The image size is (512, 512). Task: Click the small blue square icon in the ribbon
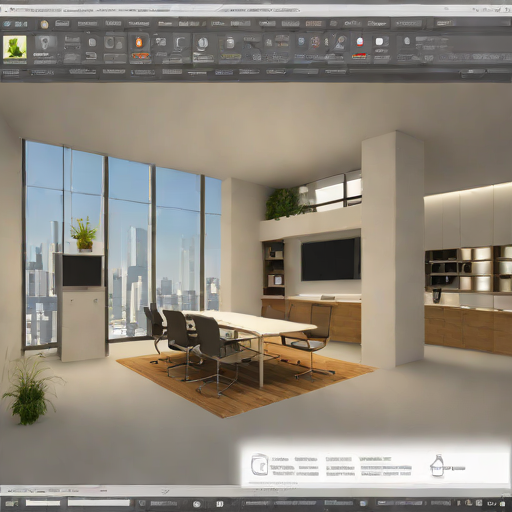coord(301,42)
